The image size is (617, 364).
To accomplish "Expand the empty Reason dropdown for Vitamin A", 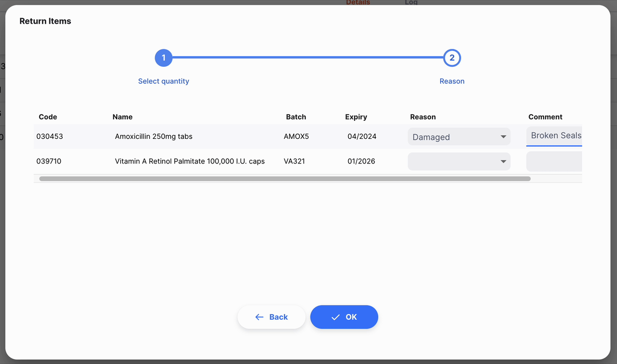I will click(459, 161).
